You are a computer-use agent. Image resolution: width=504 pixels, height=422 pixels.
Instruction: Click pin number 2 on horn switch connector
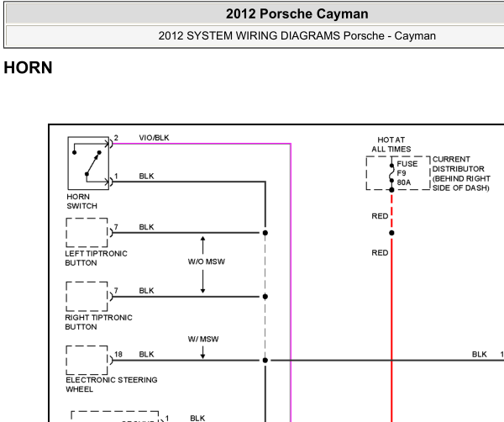click(x=116, y=138)
